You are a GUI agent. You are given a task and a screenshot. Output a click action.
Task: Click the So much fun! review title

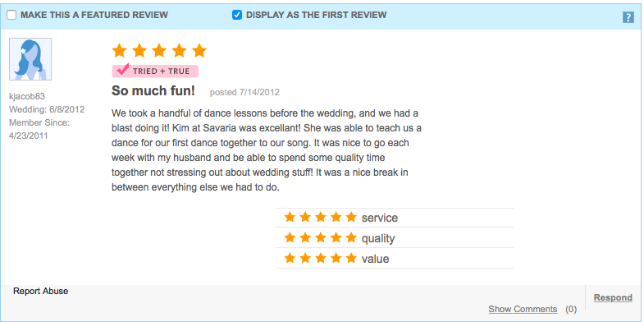pyautogui.click(x=153, y=91)
